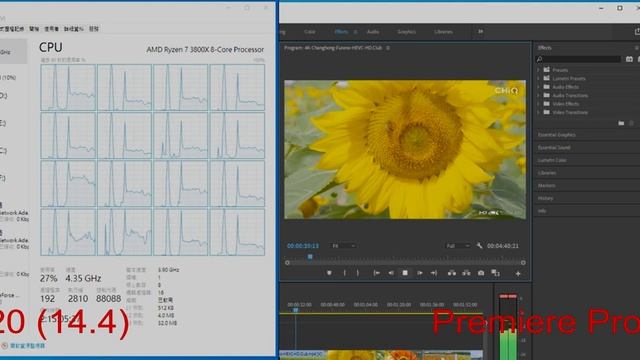Switch to the Color workspace tab
The height and width of the screenshot is (360, 640).
pos(309,31)
